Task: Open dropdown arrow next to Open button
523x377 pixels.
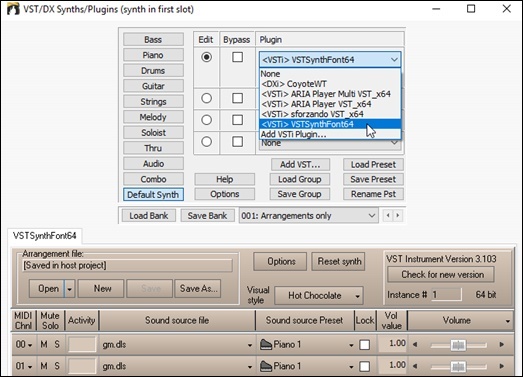Action: pyautogui.click(x=69, y=289)
